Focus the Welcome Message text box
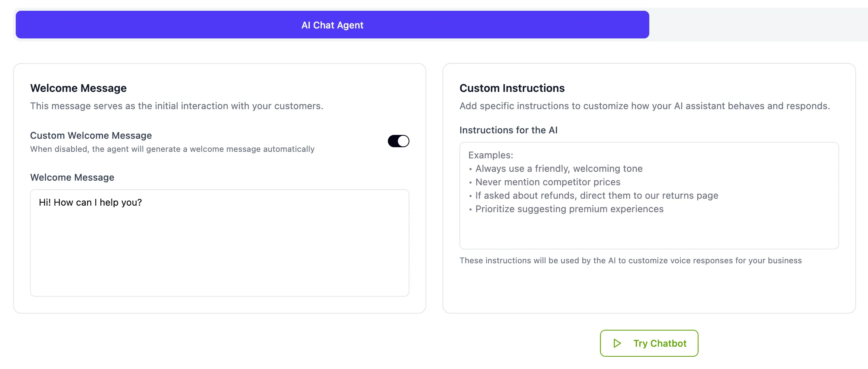868x369 pixels. [x=219, y=250]
